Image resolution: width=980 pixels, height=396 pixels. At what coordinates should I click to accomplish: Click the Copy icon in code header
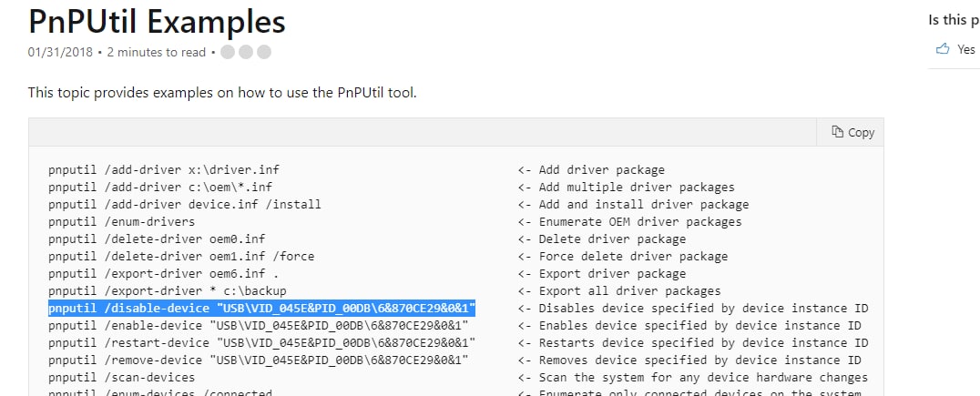[x=838, y=132]
